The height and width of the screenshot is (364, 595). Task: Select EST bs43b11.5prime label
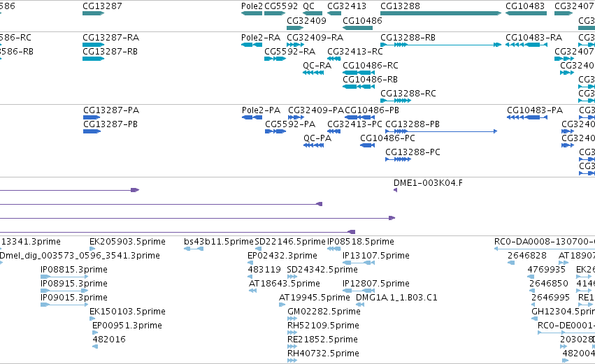[219, 242]
